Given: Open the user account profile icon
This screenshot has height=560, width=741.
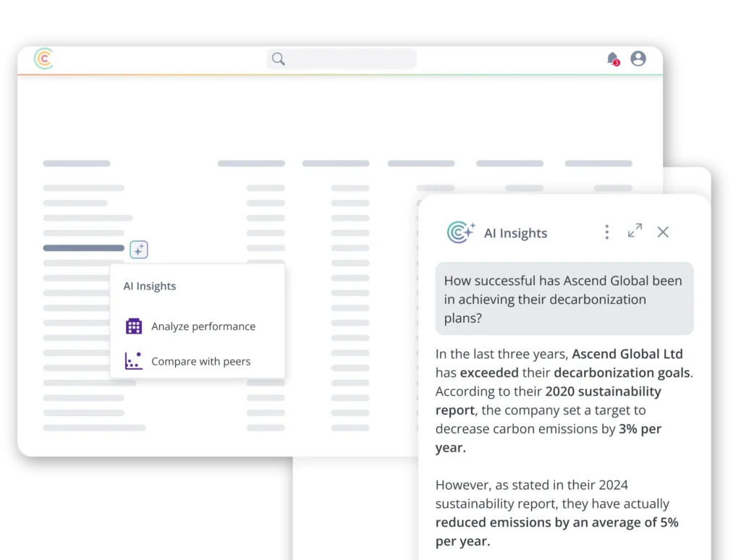Looking at the screenshot, I should (x=638, y=59).
